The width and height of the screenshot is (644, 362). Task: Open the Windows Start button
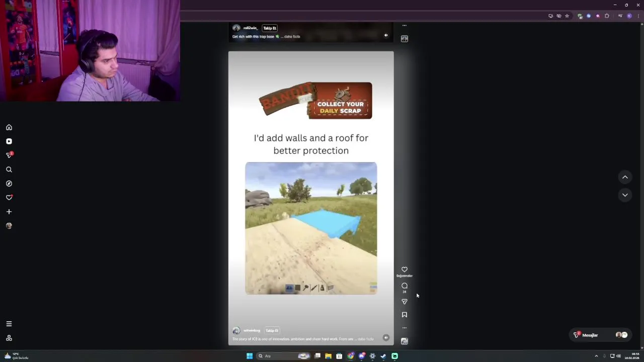pos(250,356)
